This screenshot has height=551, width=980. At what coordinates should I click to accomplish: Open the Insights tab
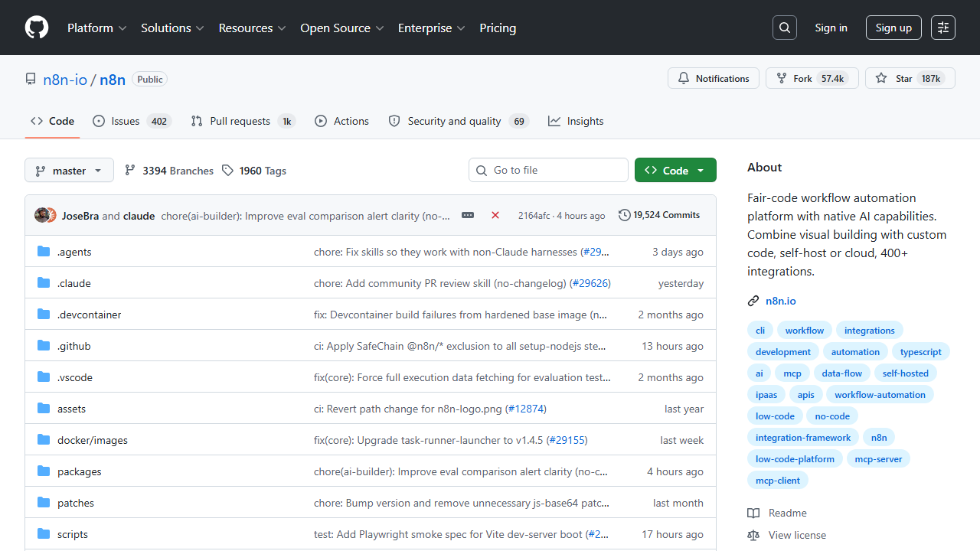[x=576, y=121]
